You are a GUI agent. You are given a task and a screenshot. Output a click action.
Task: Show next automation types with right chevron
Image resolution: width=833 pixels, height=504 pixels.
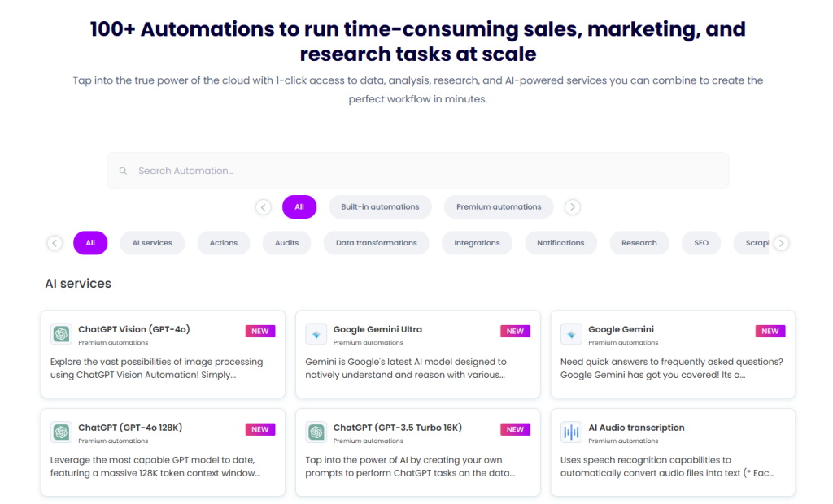(572, 207)
